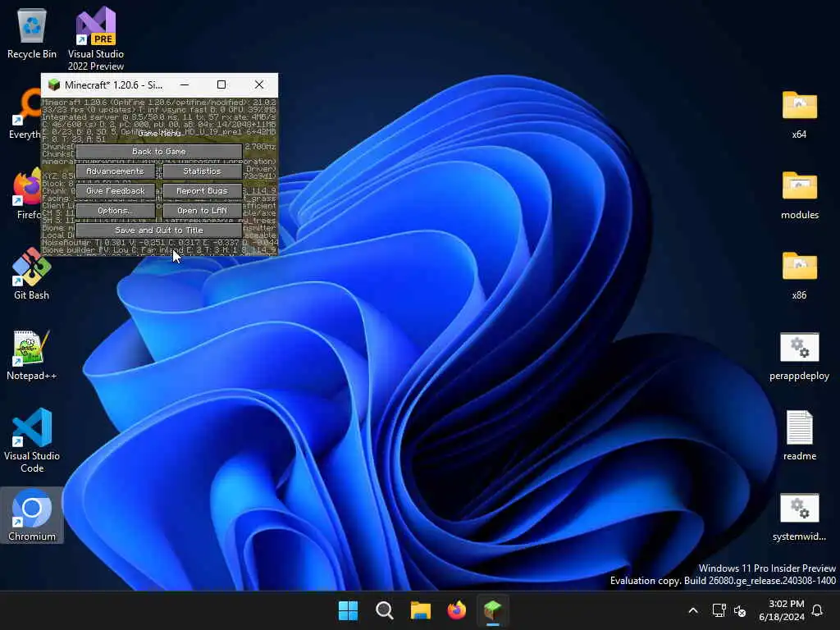Image resolution: width=840 pixels, height=630 pixels.
Task: Click muted volume tray icon
Action: [741, 610]
